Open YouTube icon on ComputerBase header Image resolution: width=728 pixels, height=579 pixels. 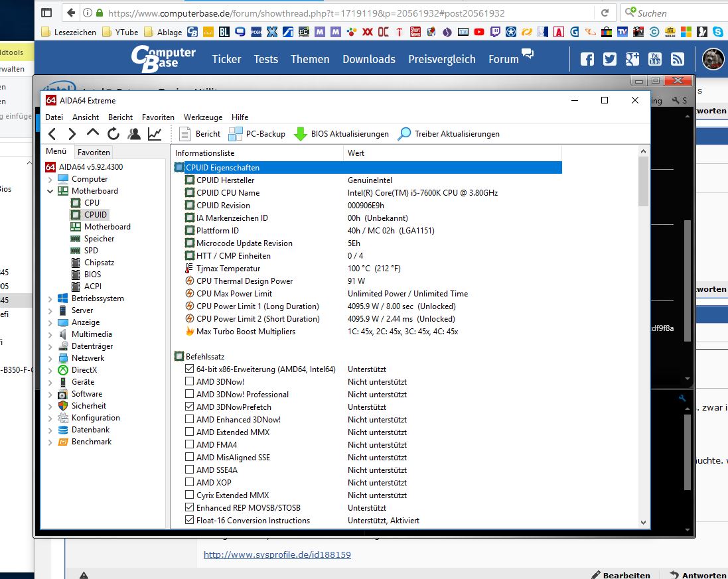click(x=655, y=59)
